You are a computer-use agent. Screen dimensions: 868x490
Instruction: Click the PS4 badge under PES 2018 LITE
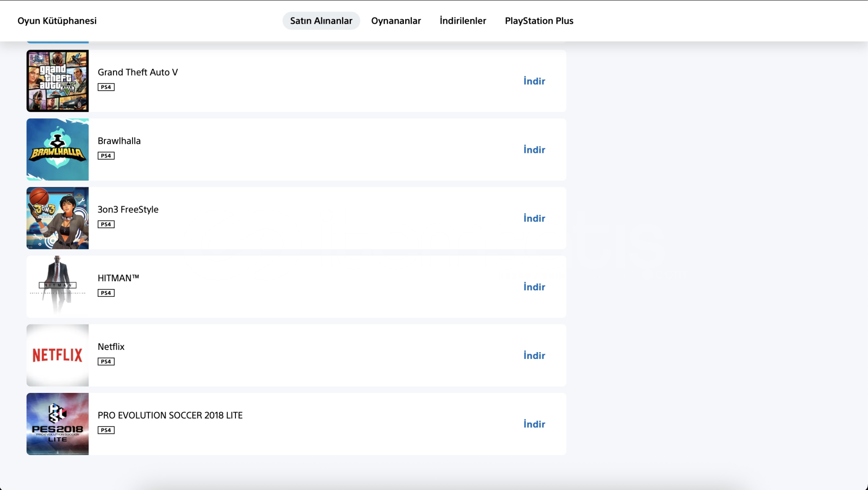106,430
